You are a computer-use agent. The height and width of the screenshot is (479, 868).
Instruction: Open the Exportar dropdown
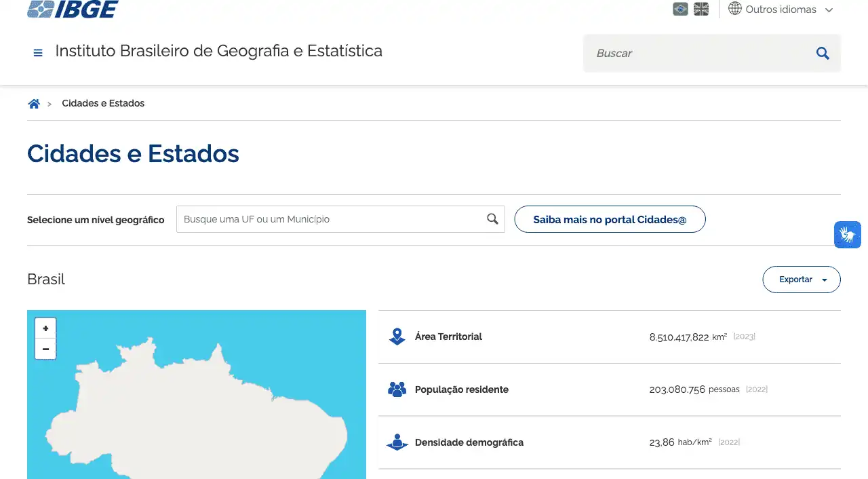(x=802, y=280)
